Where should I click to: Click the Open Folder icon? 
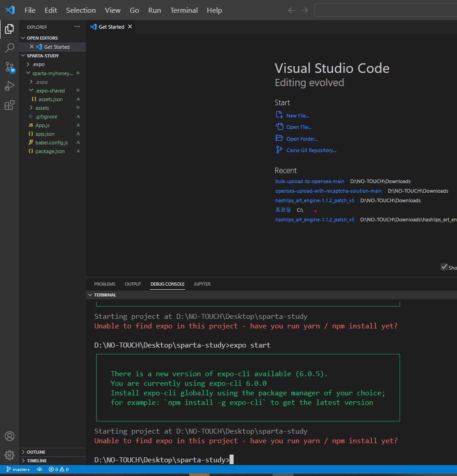coord(279,138)
